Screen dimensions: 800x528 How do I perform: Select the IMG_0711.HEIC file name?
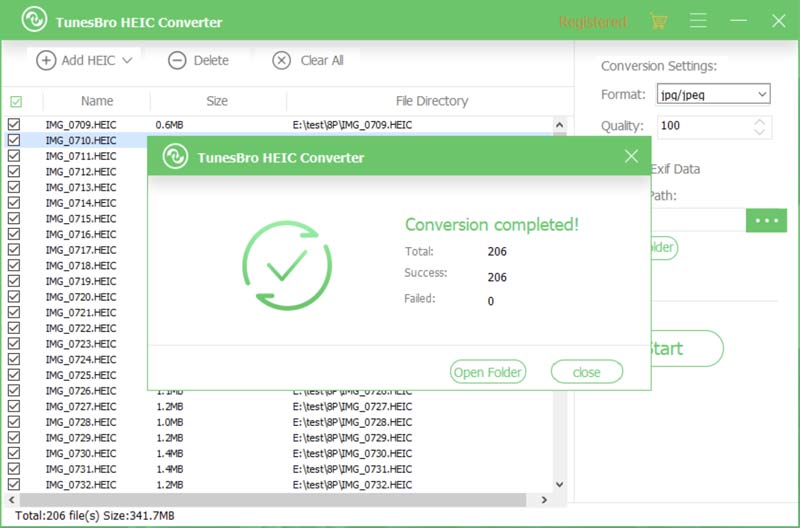pyautogui.click(x=81, y=156)
